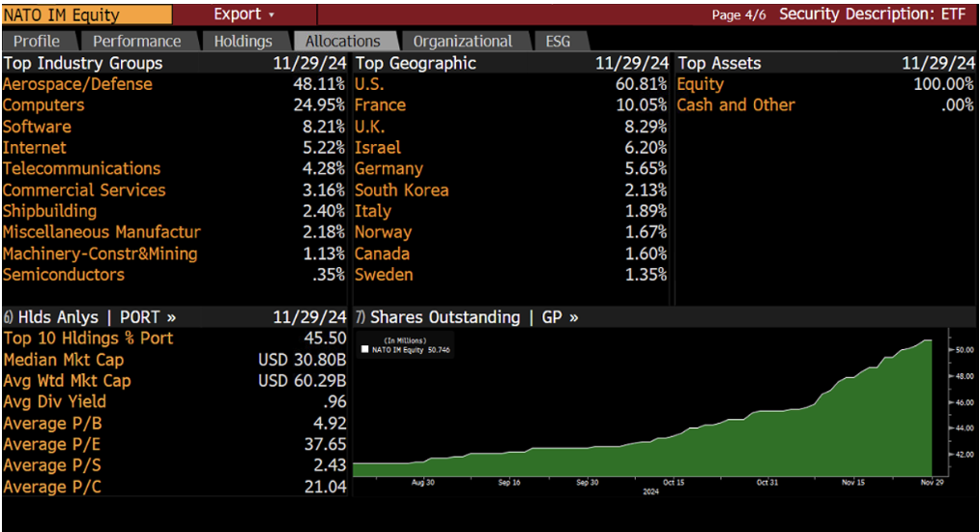This screenshot has height=532, width=980.
Task: Open the Export dropdown menu
Action: (244, 14)
